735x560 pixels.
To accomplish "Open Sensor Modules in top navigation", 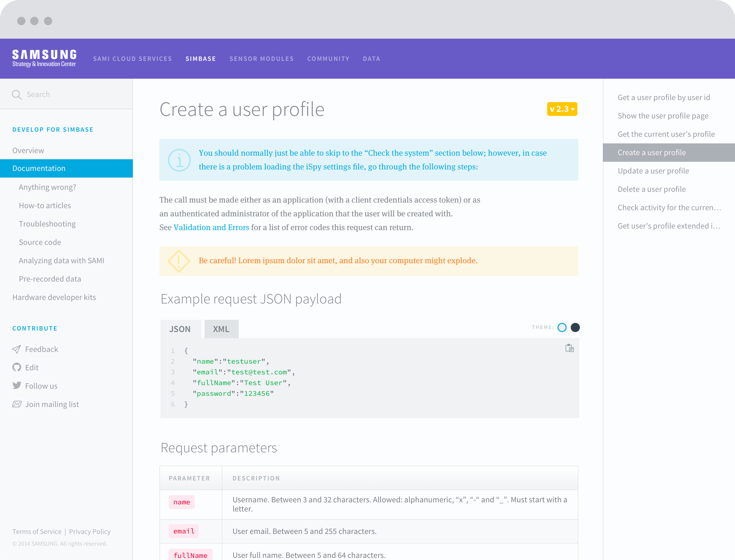I will (262, 59).
